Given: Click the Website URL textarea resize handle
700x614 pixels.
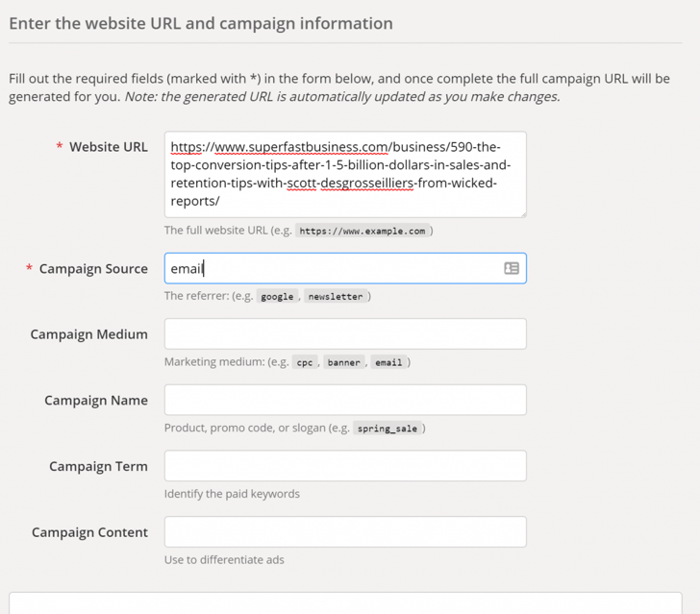Looking at the screenshot, I should tap(523, 214).
